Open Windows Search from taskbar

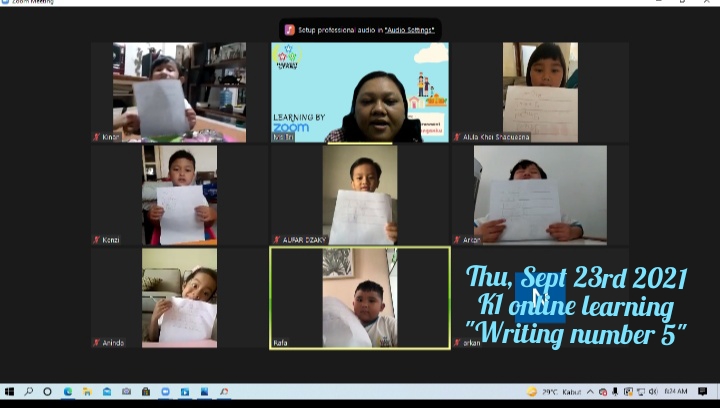pyautogui.click(x=28, y=391)
